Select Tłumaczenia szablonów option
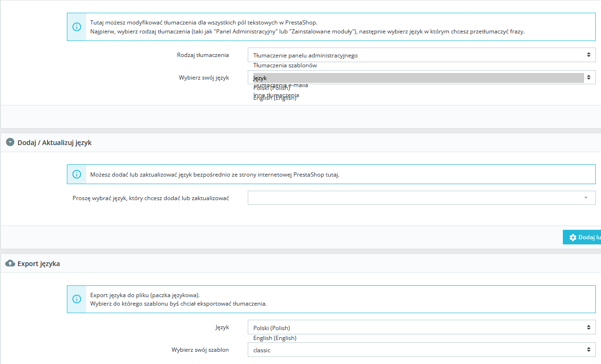The height and width of the screenshot is (364, 601). pos(285,65)
